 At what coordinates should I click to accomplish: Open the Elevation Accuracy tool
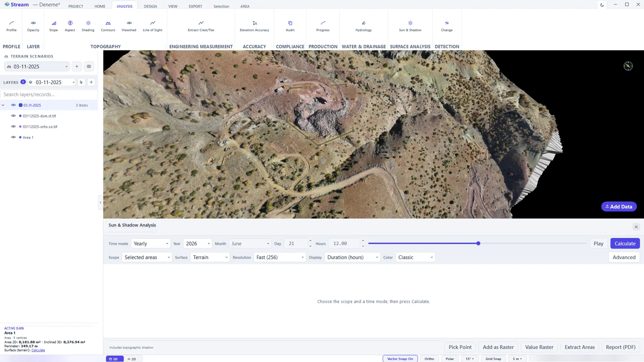pyautogui.click(x=254, y=26)
